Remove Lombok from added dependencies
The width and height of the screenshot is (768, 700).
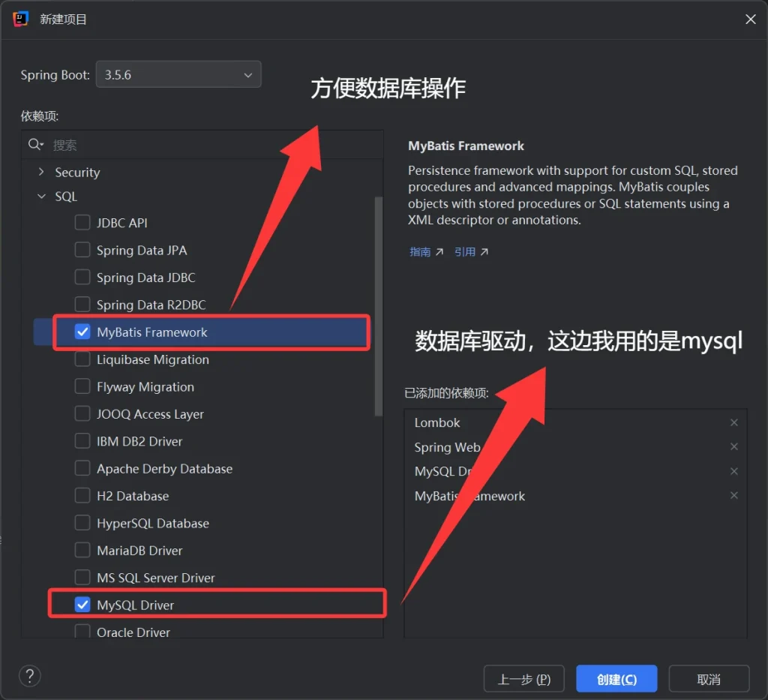[x=733, y=422]
